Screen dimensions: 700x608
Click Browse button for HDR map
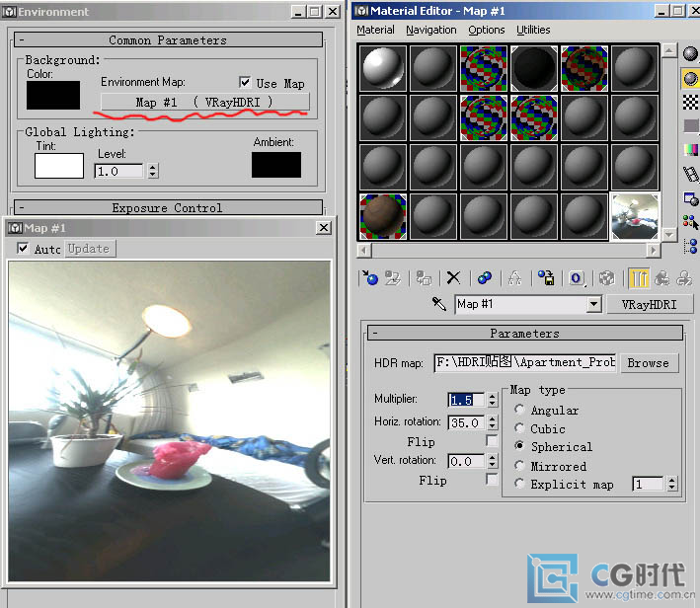point(649,362)
